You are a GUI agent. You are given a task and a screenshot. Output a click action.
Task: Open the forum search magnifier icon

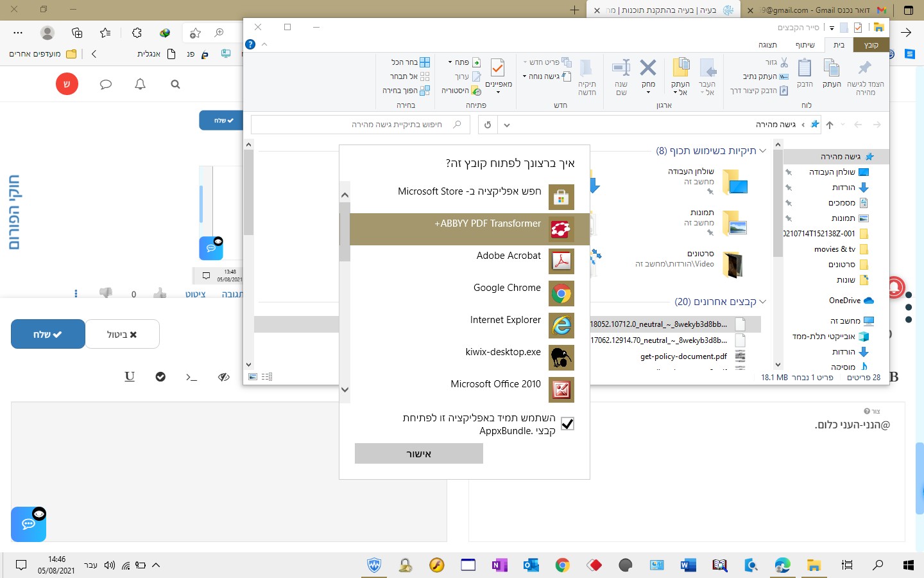(x=175, y=84)
